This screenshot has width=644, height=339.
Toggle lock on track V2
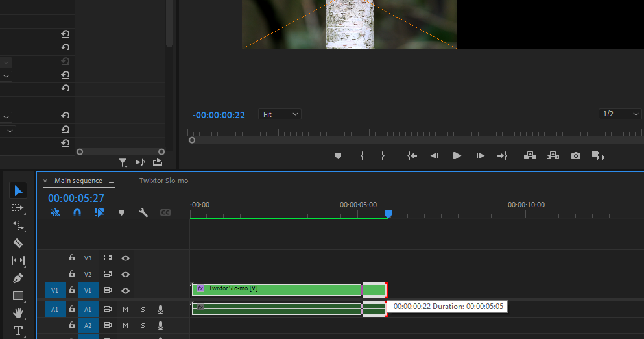coord(72,273)
